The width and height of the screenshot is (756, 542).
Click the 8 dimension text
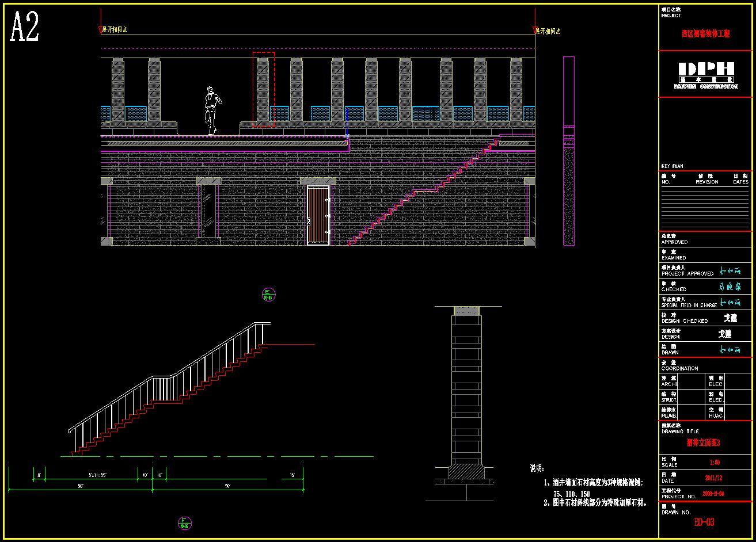(39, 475)
